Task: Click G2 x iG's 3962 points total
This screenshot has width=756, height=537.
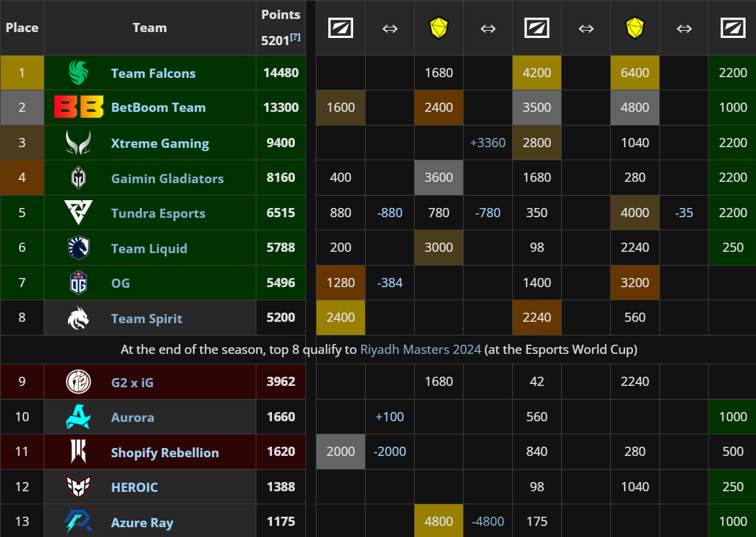Action: 281,381
